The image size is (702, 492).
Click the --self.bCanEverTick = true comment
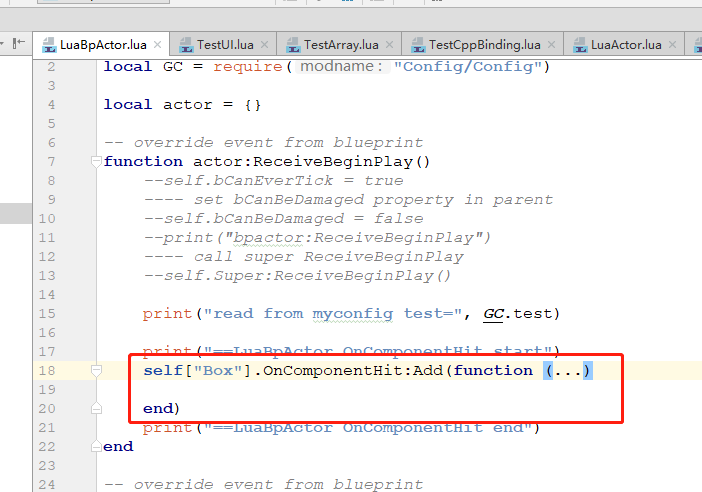click(x=274, y=181)
